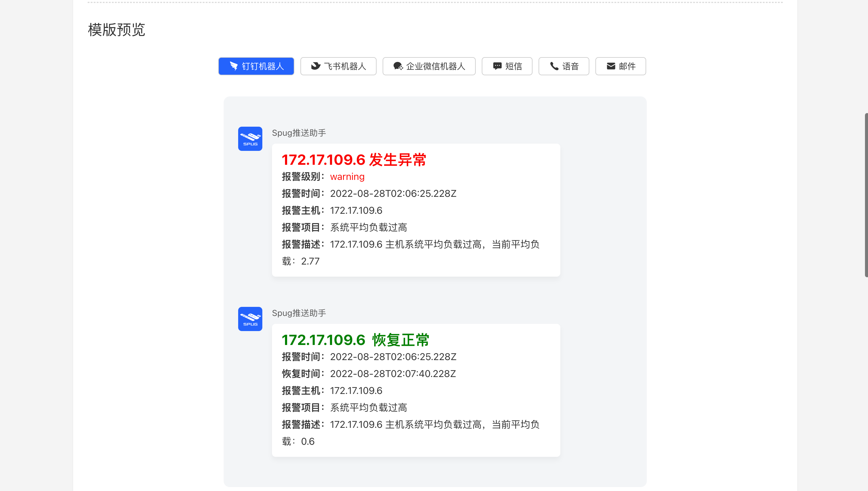Switch to 邮件 preview tab
The height and width of the screenshot is (491, 868).
tap(627, 66)
